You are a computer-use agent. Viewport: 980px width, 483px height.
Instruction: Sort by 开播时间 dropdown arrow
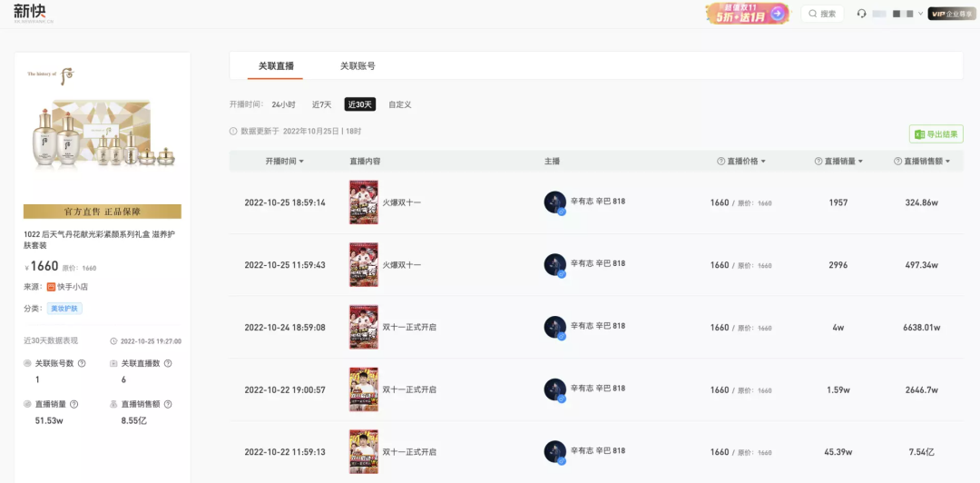click(x=301, y=162)
